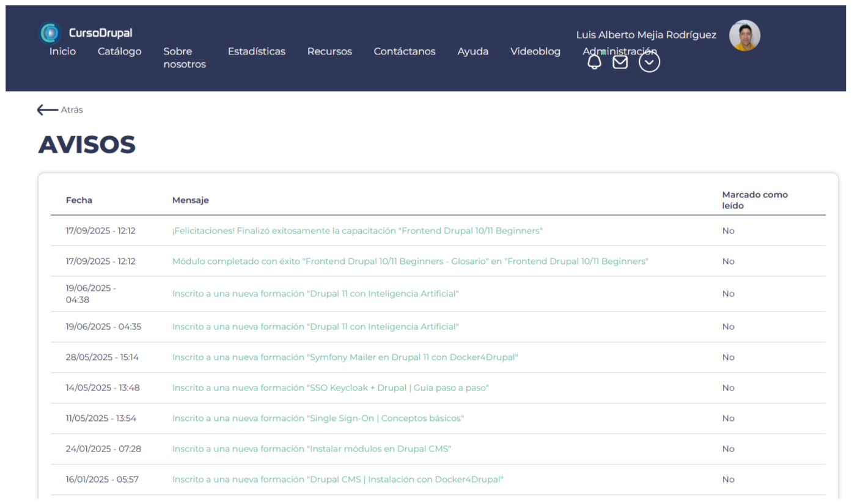Click the back arrow icon
Screen dimensions: 852x504
pos(47,110)
